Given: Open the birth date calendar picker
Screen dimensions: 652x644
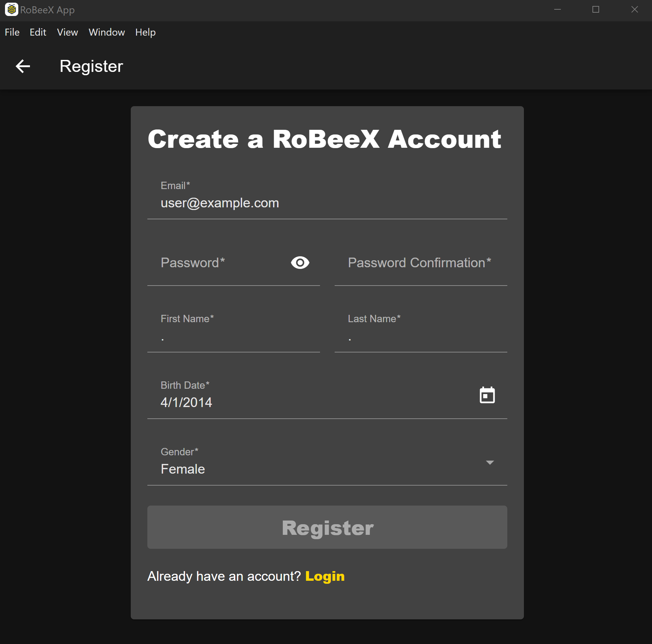Looking at the screenshot, I should click(x=487, y=395).
